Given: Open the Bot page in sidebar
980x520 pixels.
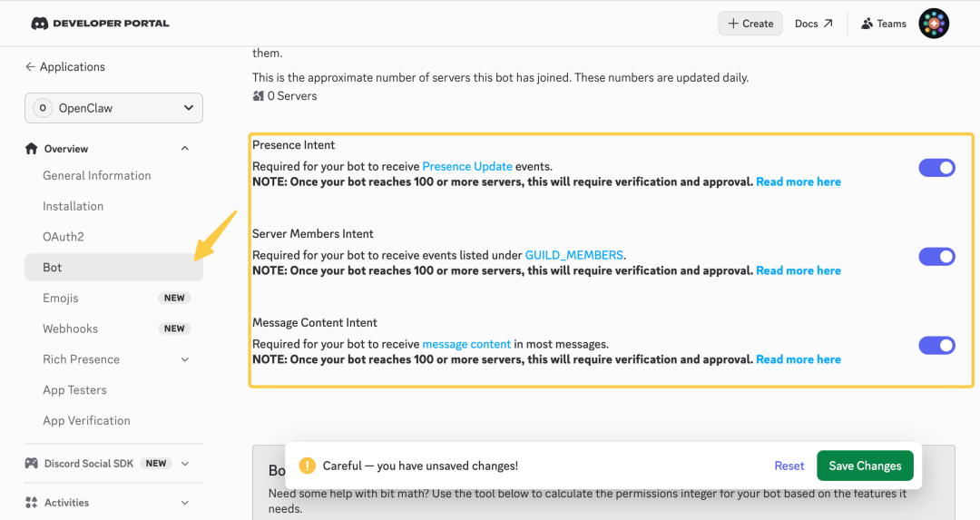Looking at the screenshot, I should coord(113,268).
